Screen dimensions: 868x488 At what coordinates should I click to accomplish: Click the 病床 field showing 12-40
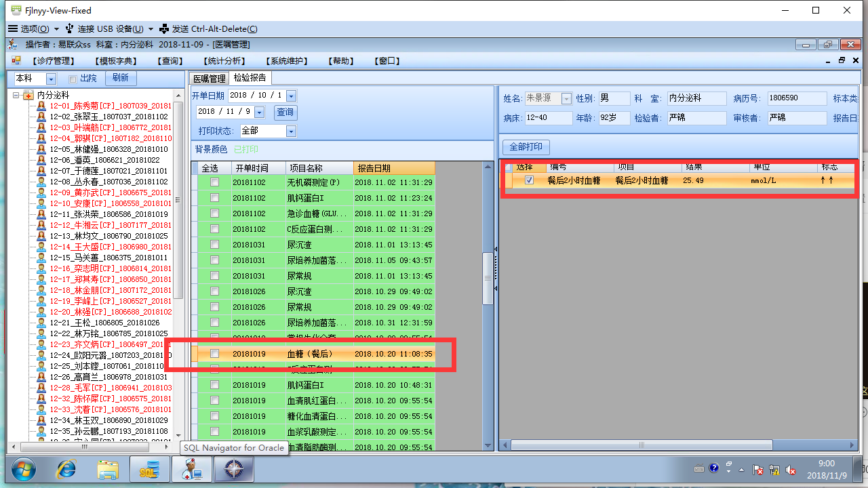tap(547, 118)
